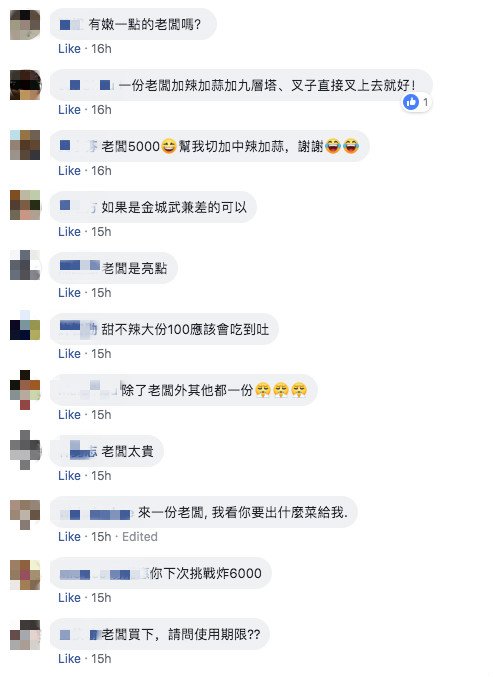Open avatar beside the 甜不辣大份100 comment
The width and height of the screenshot is (493, 677).
(25, 325)
